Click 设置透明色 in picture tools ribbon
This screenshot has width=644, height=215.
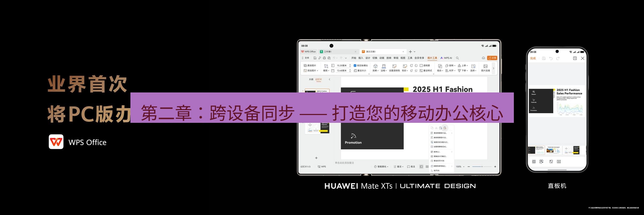(394, 68)
